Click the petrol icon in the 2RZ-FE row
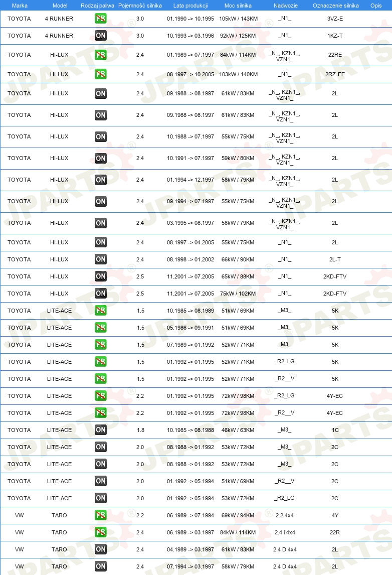Viewport: 392px width, 575px height. pyautogui.click(x=100, y=74)
